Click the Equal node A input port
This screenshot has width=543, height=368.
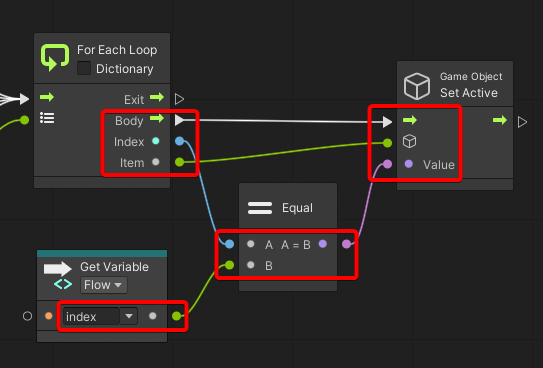point(229,244)
